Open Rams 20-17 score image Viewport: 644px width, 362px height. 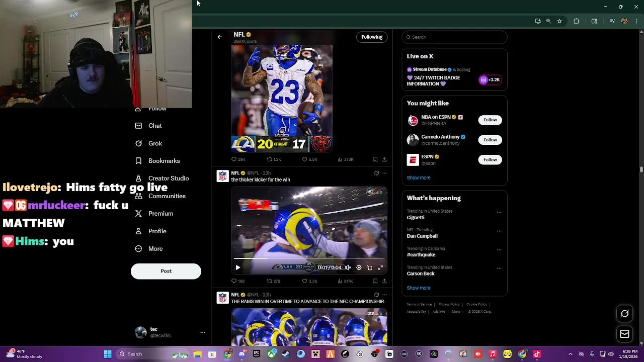[x=282, y=99]
